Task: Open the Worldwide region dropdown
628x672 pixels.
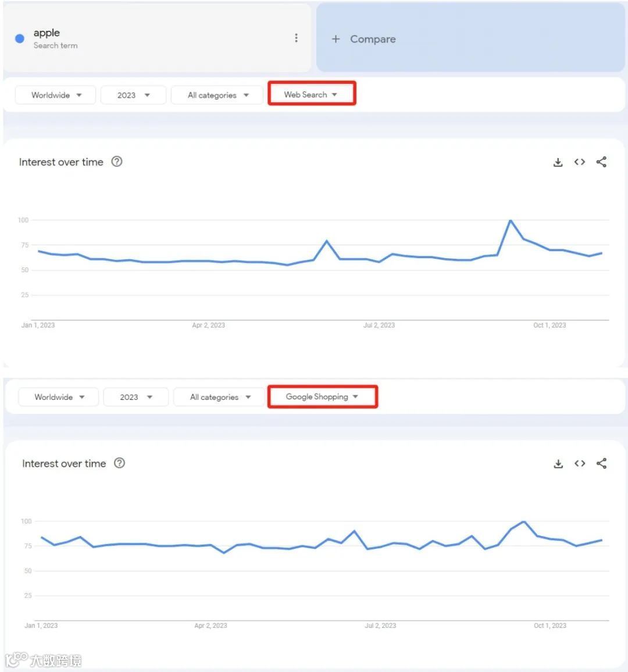Action: pyautogui.click(x=55, y=95)
